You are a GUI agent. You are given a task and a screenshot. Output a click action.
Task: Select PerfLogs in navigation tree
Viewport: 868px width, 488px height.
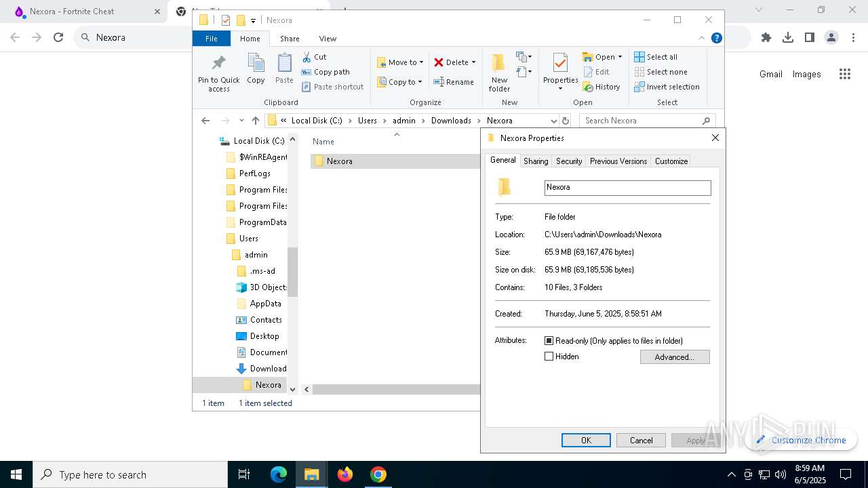pyautogui.click(x=249, y=174)
